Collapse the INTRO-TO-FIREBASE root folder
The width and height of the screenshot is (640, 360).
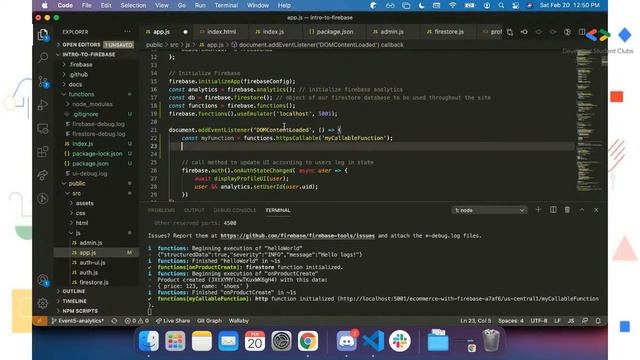coord(96,54)
